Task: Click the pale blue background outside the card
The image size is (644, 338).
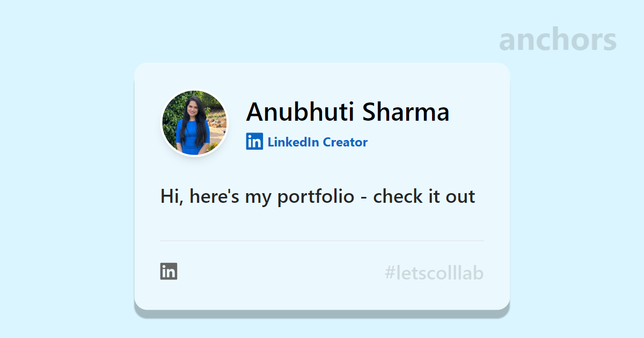Action: [64, 172]
